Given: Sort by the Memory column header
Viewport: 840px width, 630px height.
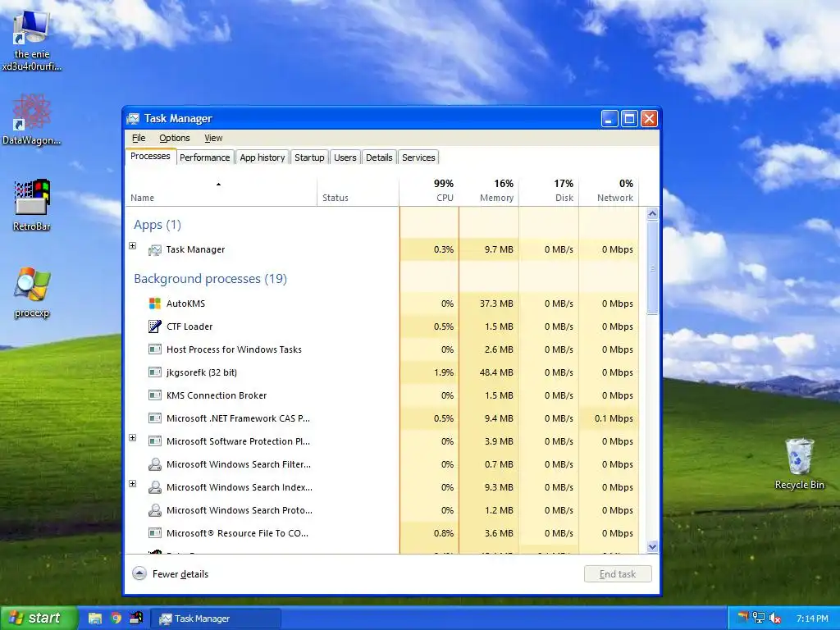Looking at the screenshot, I should click(x=489, y=190).
